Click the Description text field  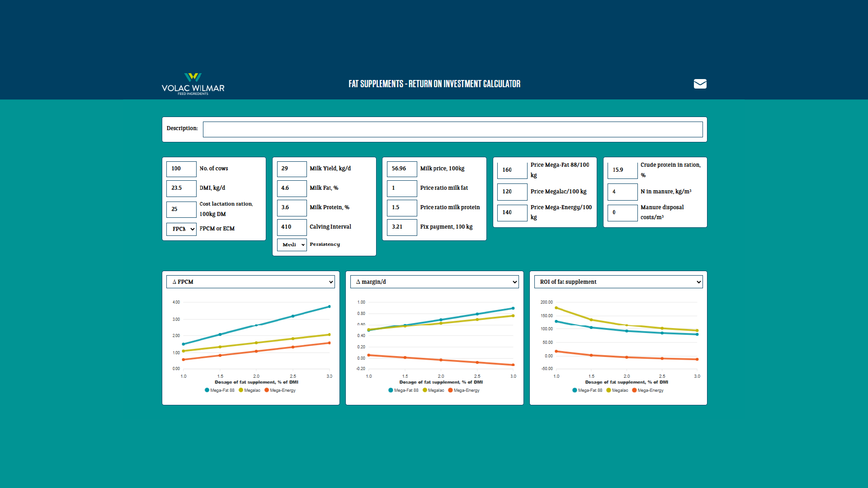click(x=453, y=129)
